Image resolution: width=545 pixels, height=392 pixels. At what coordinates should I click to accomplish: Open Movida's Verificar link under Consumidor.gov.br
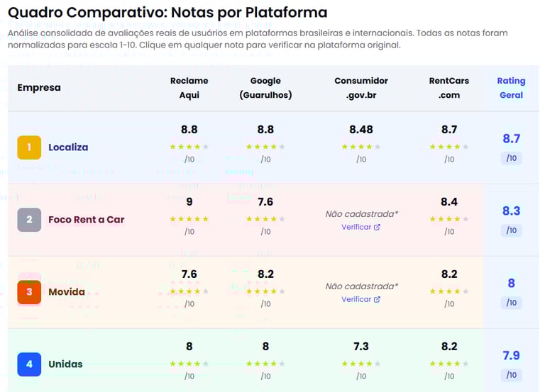pos(361,299)
